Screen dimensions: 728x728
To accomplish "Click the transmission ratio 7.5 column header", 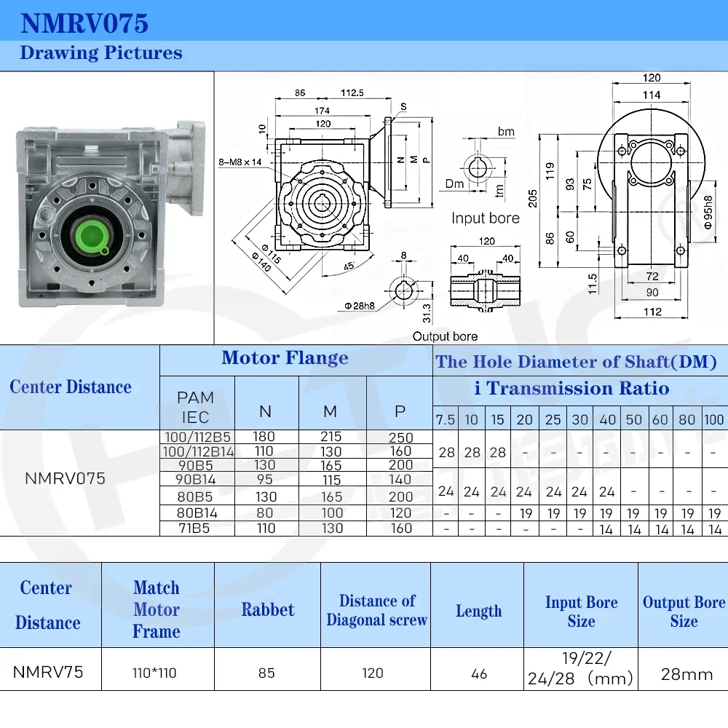I will 446,419.
